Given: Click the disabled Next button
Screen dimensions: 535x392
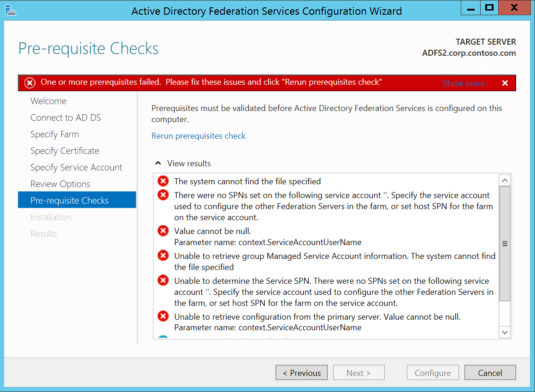Looking at the screenshot, I should pos(359,373).
